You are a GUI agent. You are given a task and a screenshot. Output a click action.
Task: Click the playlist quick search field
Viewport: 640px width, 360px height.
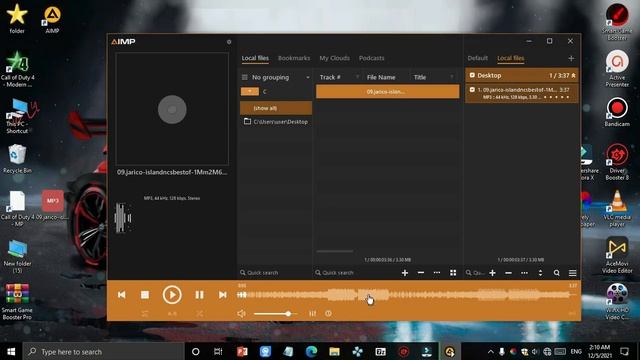point(475,273)
